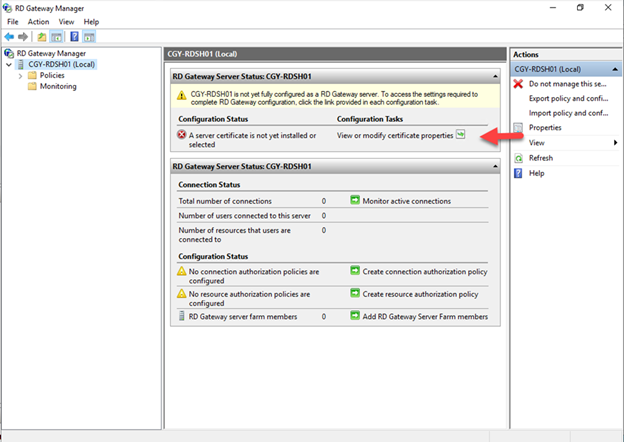Image resolution: width=624 pixels, height=442 pixels.
Task: Collapse the top RD Gateway Server Status panel
Action: click(x=492, y=76)
